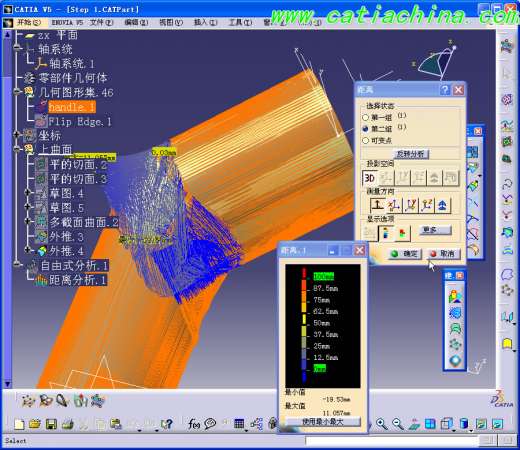Open the 工具 (Tools) menu
The height and width of the screenshot is (450, 520).
click(x=240, y=22)
